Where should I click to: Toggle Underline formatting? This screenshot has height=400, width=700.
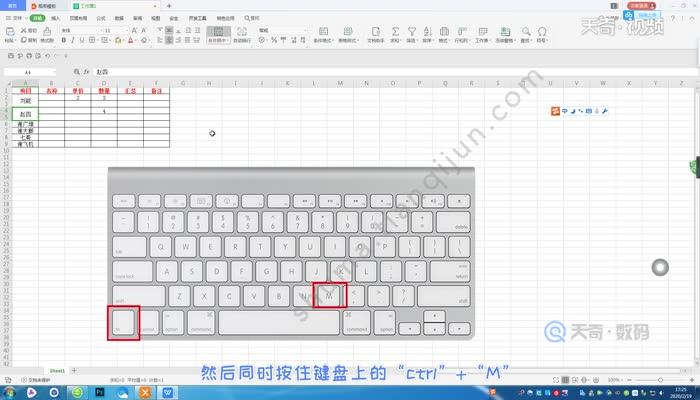coord(82,40)
